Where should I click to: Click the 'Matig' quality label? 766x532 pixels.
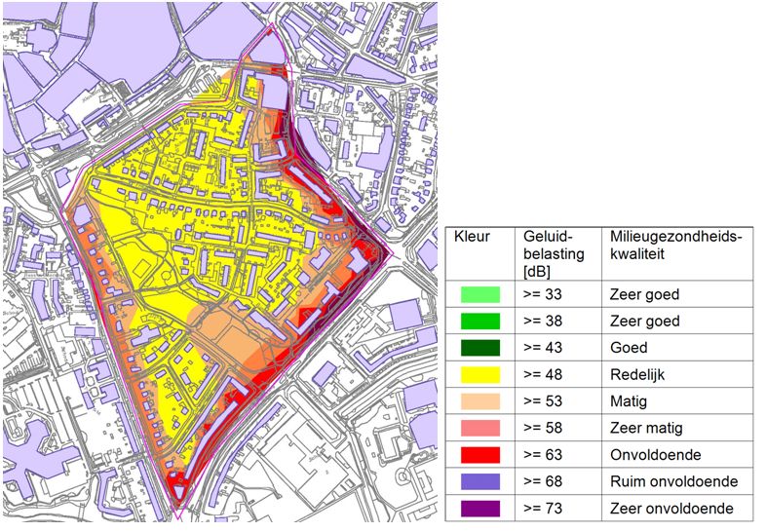(x=629, y=402)
